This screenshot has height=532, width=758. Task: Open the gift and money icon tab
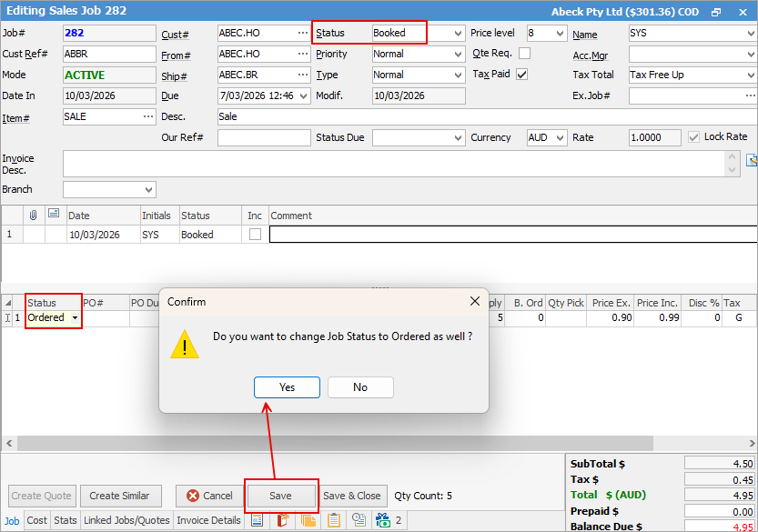383,520
